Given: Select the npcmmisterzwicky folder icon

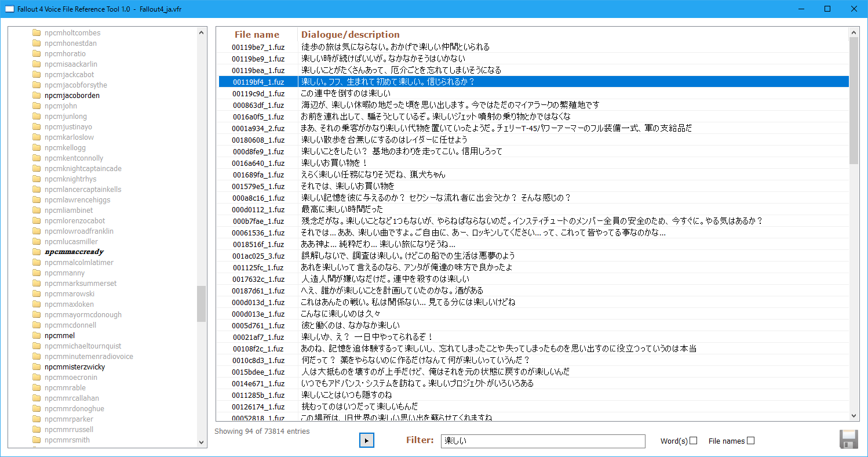Looking at the screenshot, I should coord(37,367).
